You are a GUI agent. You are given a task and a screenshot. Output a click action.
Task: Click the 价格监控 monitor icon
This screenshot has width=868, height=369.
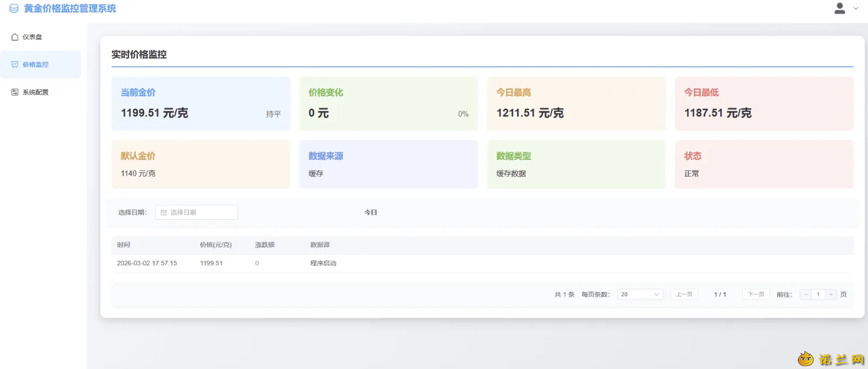pos(15,65)
